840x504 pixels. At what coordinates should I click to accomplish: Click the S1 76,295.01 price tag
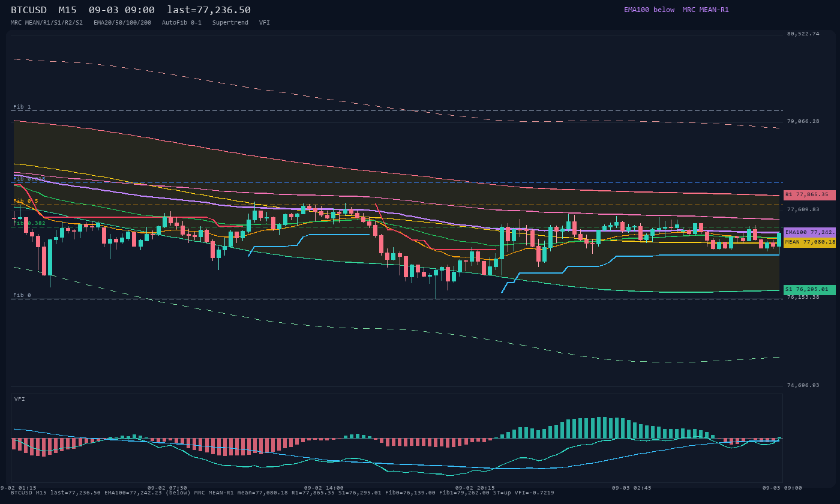(809, 290)
